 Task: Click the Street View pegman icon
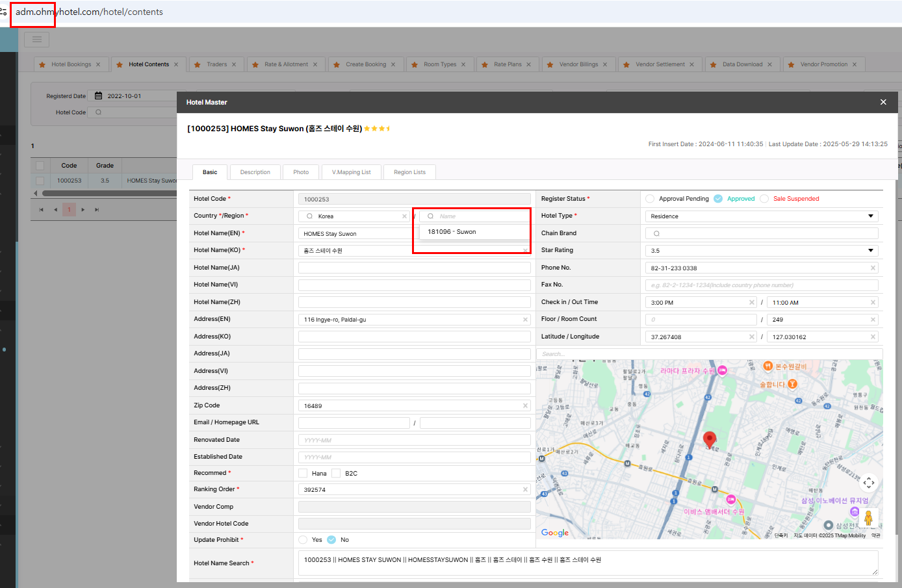[x=868, y=518]
